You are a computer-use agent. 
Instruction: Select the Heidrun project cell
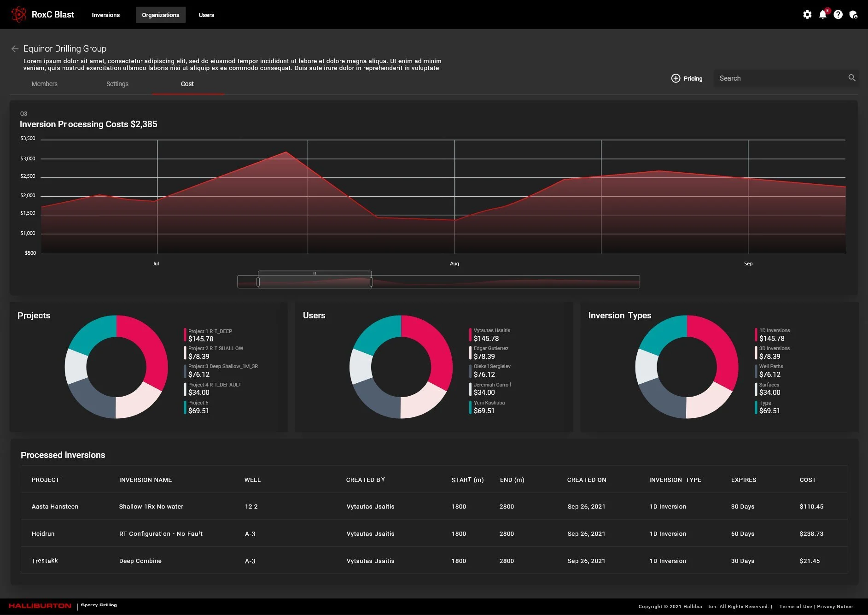click(x=43, y=533)
